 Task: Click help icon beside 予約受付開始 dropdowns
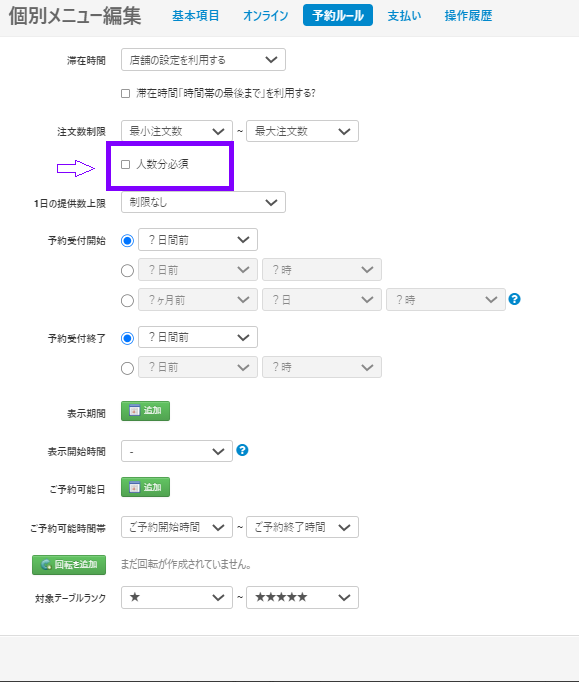pos(514,299)
